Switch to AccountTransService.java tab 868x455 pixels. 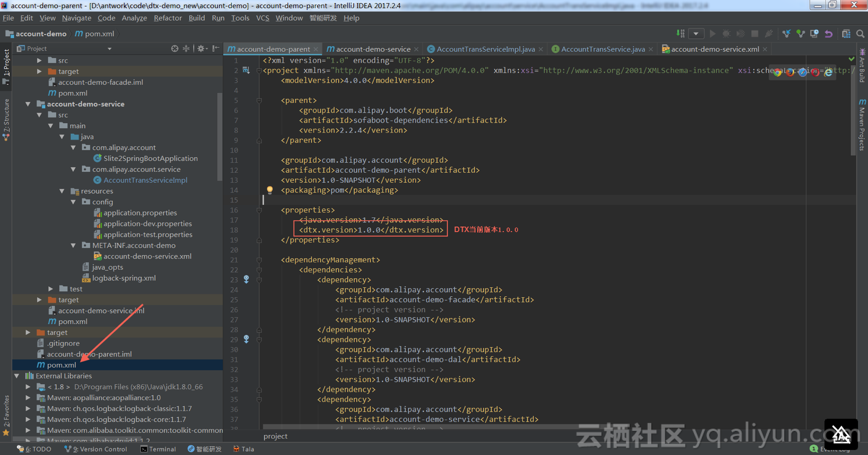[603, 49]
